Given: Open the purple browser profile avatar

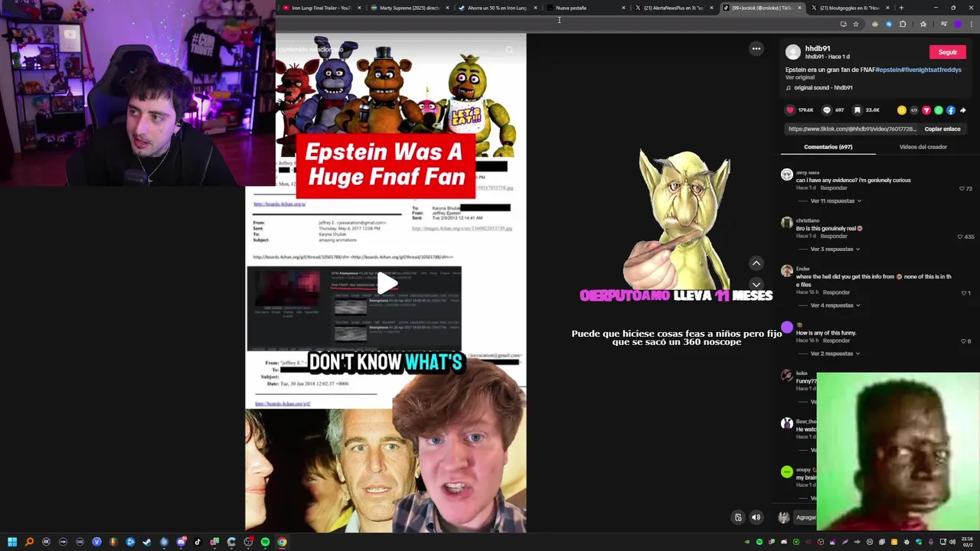Looking at the screenshot, I should click(x=957, y=24).
